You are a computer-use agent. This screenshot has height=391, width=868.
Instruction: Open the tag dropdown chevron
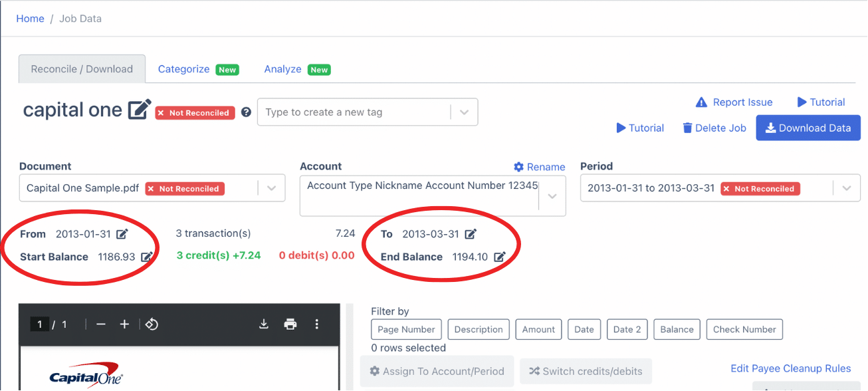465,112
